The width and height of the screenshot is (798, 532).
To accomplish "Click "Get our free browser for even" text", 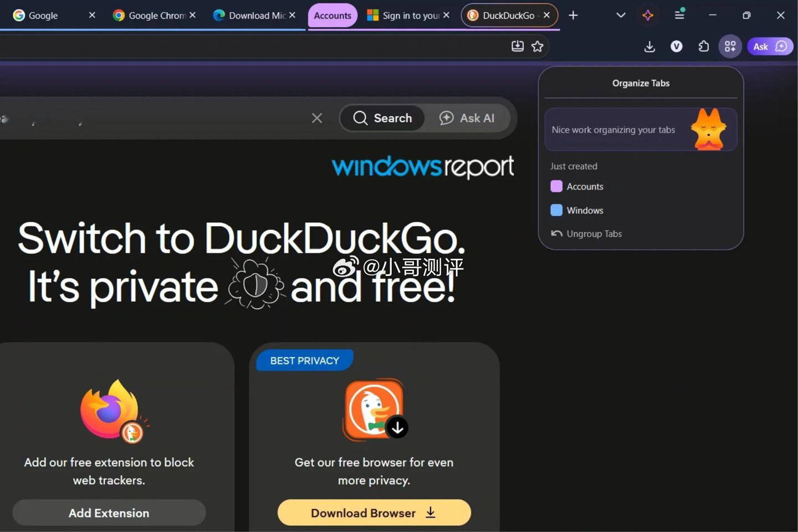I will (374, 462).
